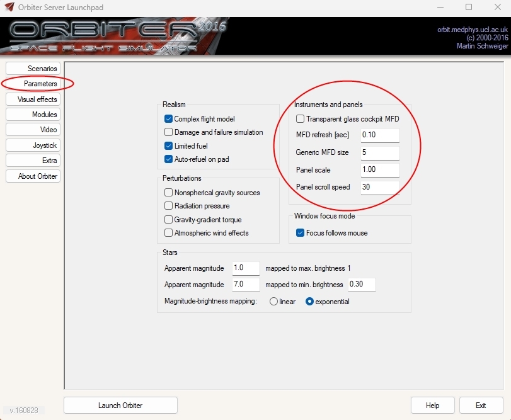Select the Parameters tab
This screenshot has width=511, height=420.
click(33, 84)
